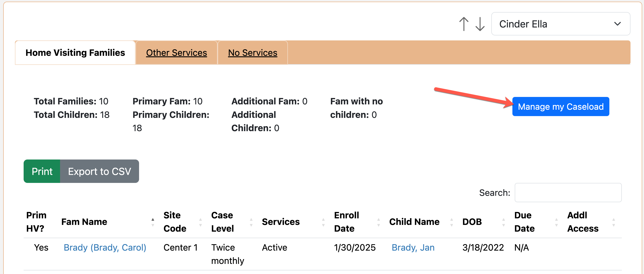The width and height of the screenshot is (644, 274).
Task: Click the up arrow icon beside staff selector
Action: (x=464, y=24)
